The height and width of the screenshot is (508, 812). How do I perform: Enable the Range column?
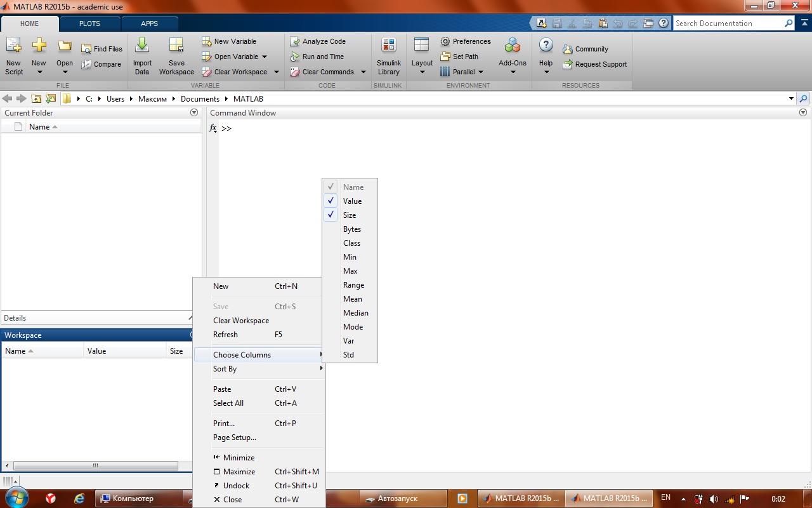click(x=350, y=285)
